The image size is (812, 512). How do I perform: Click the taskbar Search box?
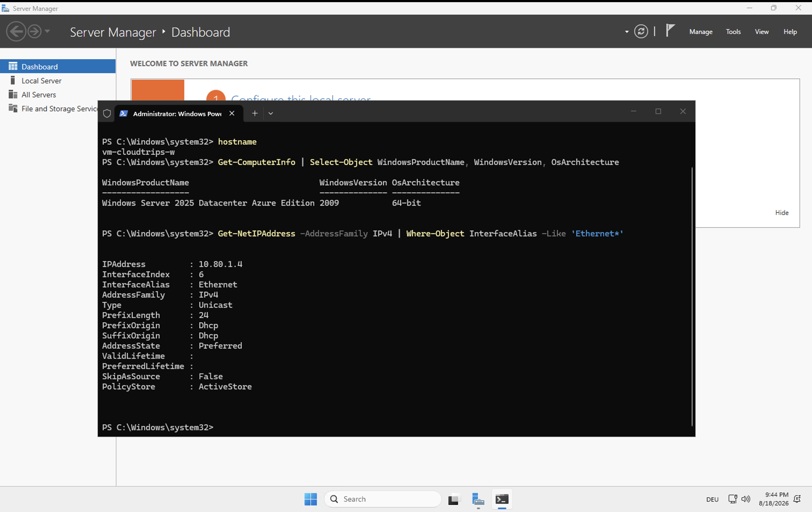point(382,499)
